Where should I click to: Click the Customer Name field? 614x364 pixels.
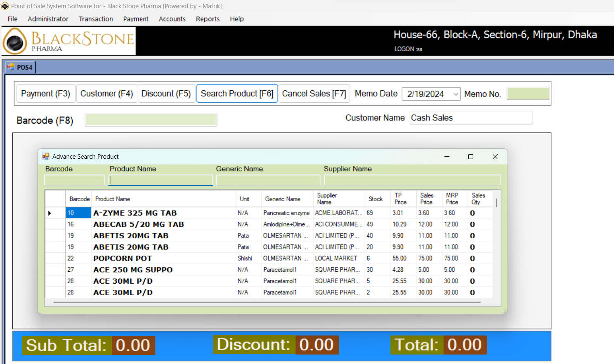[x=471, y=117]
